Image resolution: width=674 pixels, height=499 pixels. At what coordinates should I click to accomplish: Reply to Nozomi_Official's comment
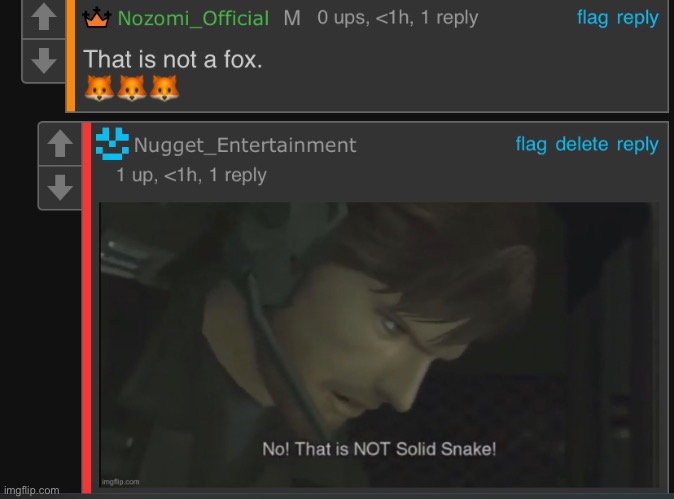(637, 18)
